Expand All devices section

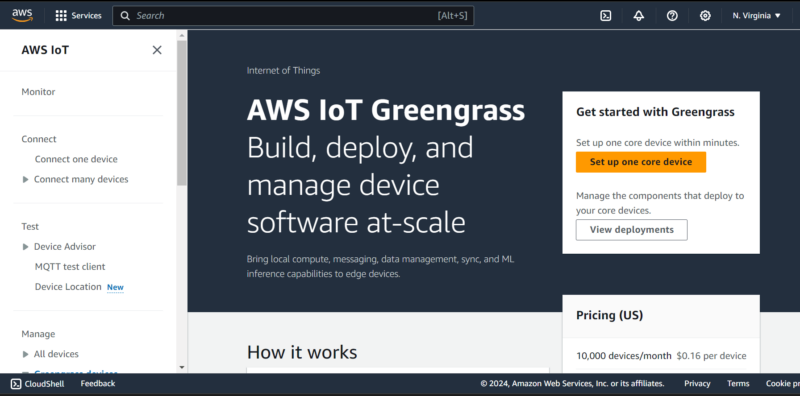(x=25, y=354)
